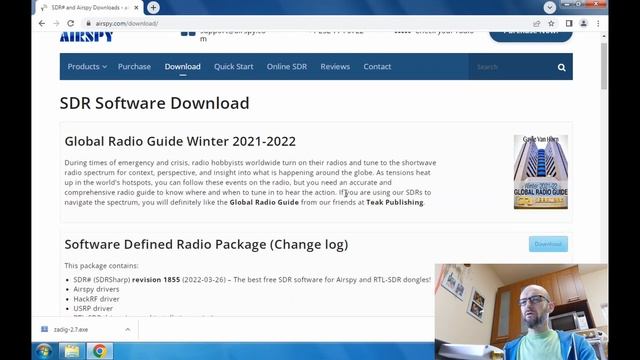Open File Explorer from taskbar
This screenshot has width=640, height=360.
tap(72, 351)
